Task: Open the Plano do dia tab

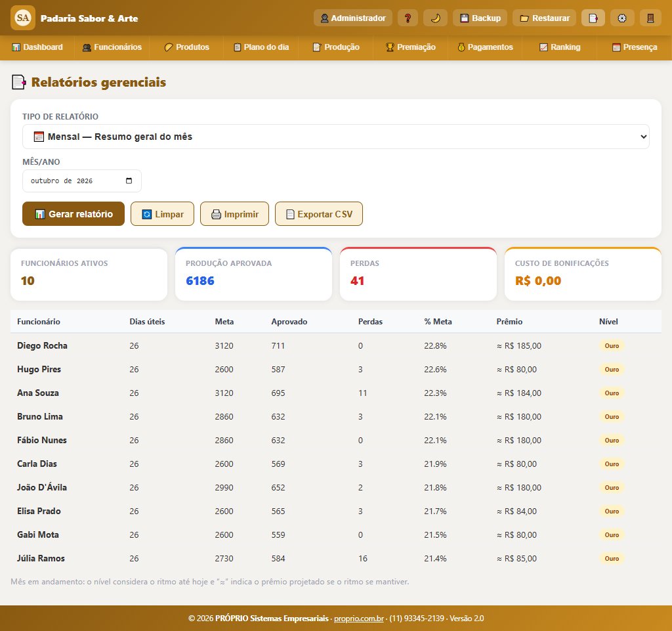Action: coord(261,47)
